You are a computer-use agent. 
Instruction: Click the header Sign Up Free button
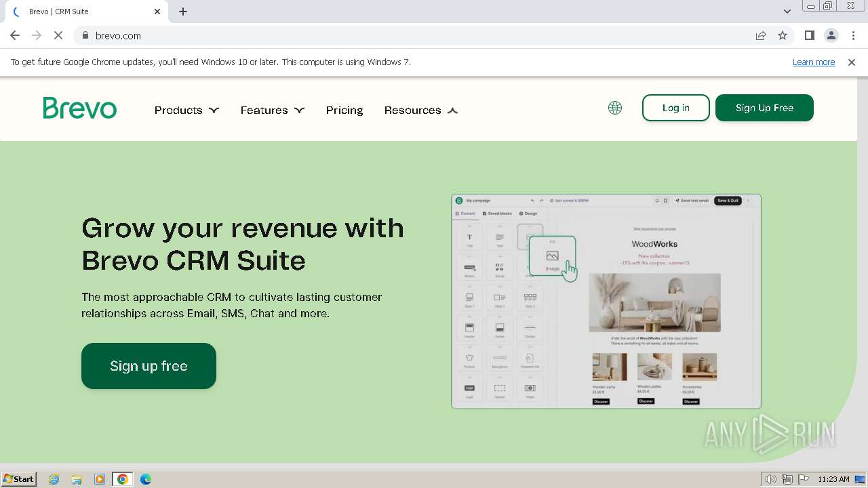(764, 108)
